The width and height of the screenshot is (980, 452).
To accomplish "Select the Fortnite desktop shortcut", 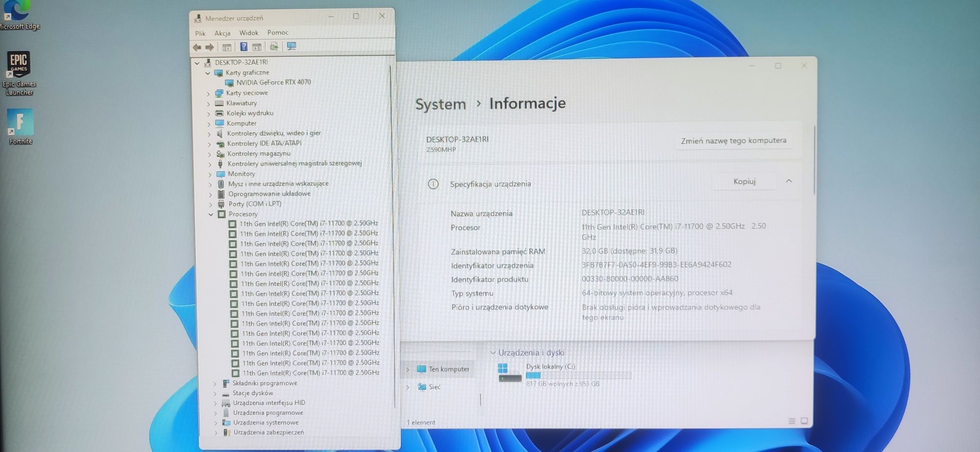I will tap(21, 127).
